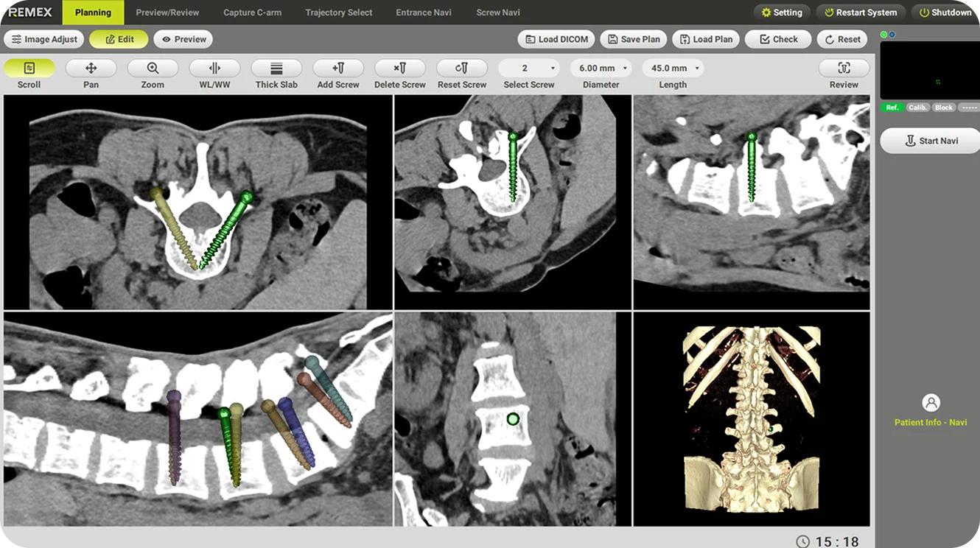Click the Add Screw icon
This screenshot has height=548, width=980.
338,68
